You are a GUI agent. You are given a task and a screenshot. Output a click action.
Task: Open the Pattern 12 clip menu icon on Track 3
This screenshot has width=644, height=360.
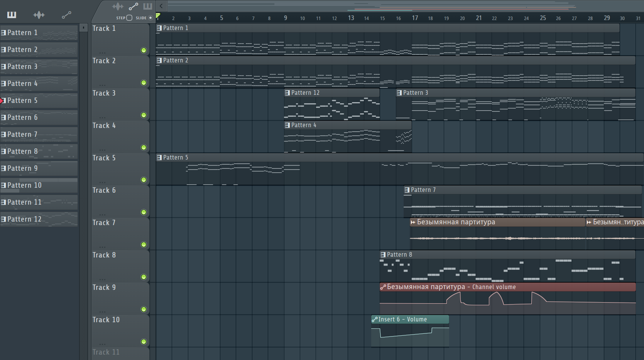coord(287,93)
